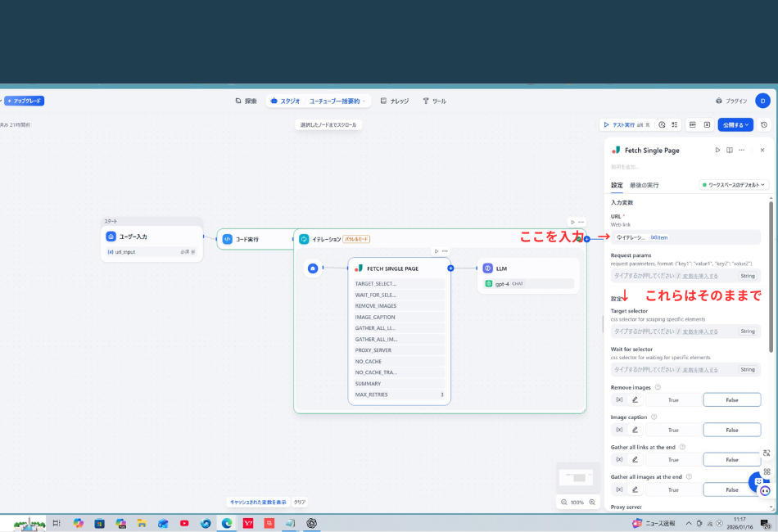Click the アップグレード button
This screenshot has width=778, height=532.
pos(24,101)
